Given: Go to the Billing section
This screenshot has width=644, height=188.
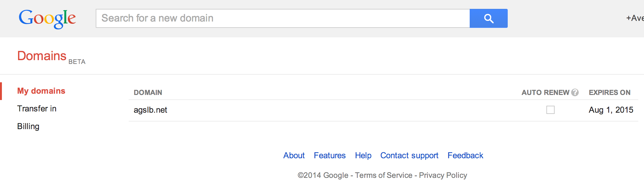Looking at the screenshot, I should point(28,127).
